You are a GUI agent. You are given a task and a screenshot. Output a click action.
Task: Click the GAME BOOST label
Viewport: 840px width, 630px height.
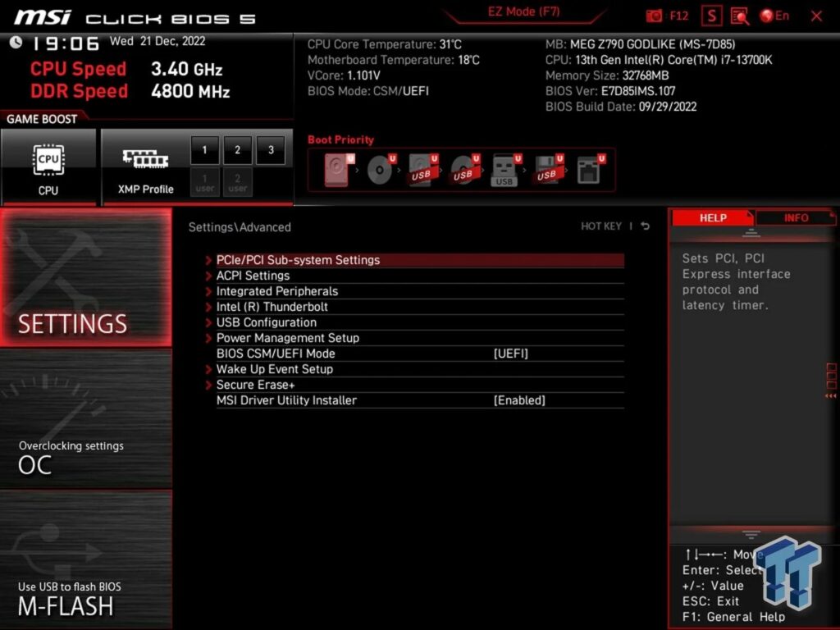pos(42,119)
